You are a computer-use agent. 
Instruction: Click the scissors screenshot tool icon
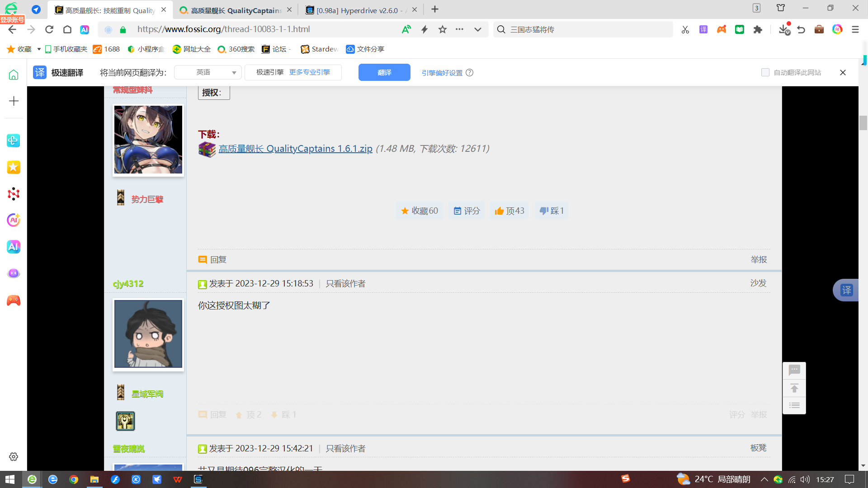point(685,29)
